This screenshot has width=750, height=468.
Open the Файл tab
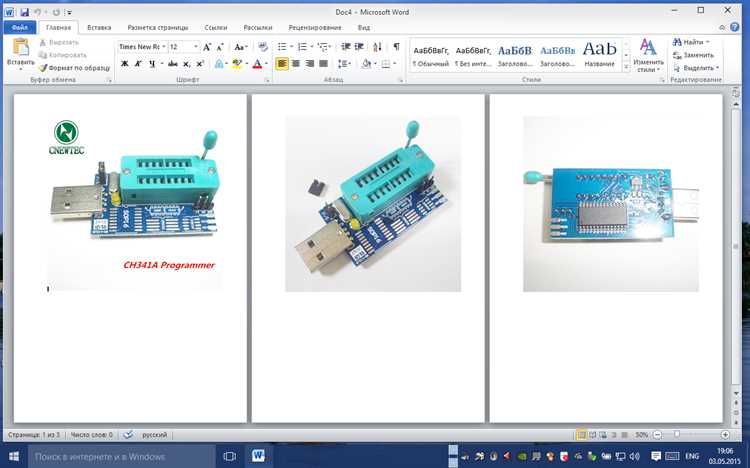point(20,27)
